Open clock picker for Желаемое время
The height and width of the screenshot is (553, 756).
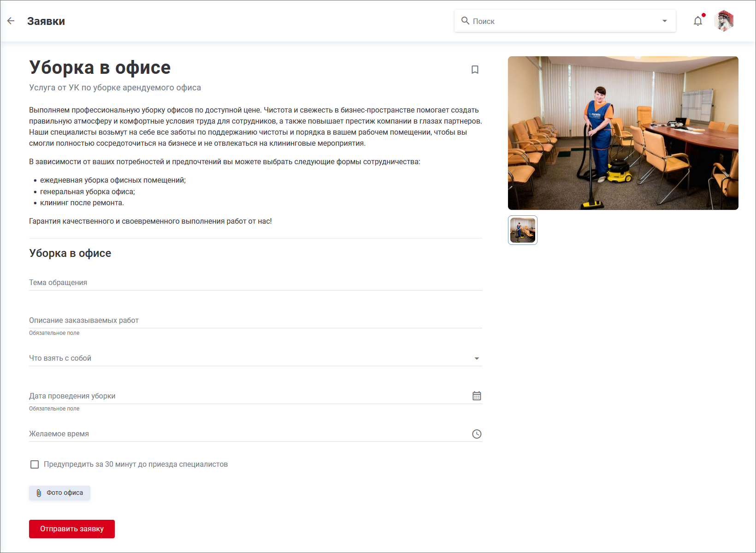click(477, 434)
